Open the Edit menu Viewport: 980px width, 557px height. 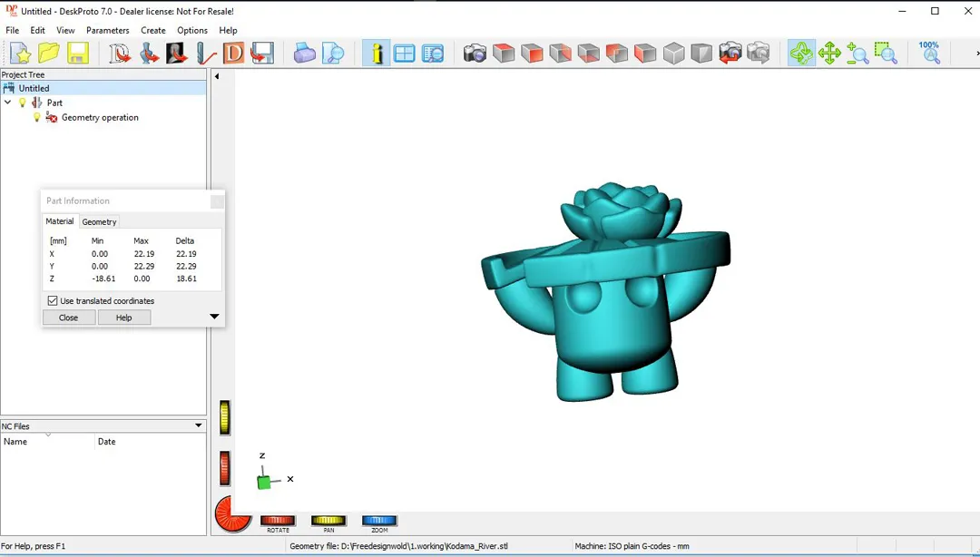coord(37,30)
